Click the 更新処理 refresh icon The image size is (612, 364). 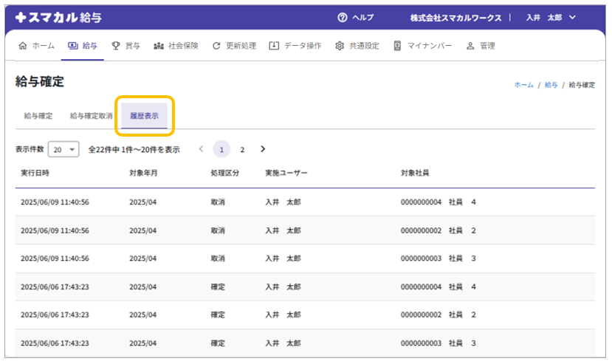tap(216, 46)
